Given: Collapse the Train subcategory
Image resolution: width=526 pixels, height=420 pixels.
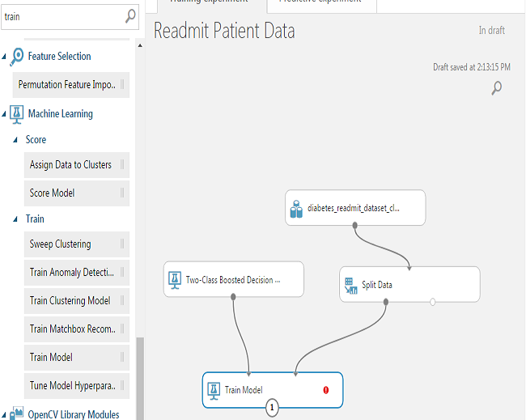Looking at the screenshot, I should (15, 219).
